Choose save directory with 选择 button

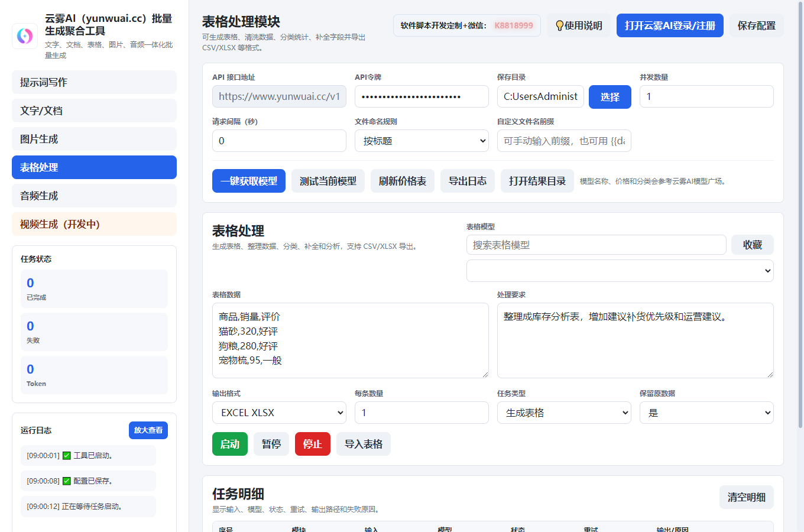pos(610,97)
